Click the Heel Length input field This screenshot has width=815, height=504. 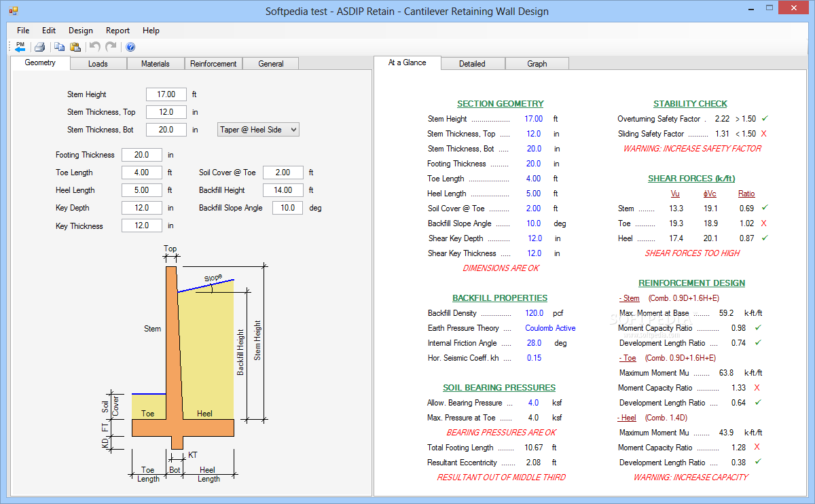click(x=142, y=190)
